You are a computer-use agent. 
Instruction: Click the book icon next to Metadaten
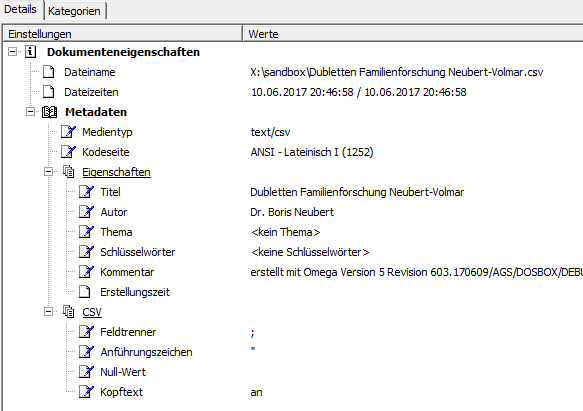pyautogui.click(x=49, y=112)
